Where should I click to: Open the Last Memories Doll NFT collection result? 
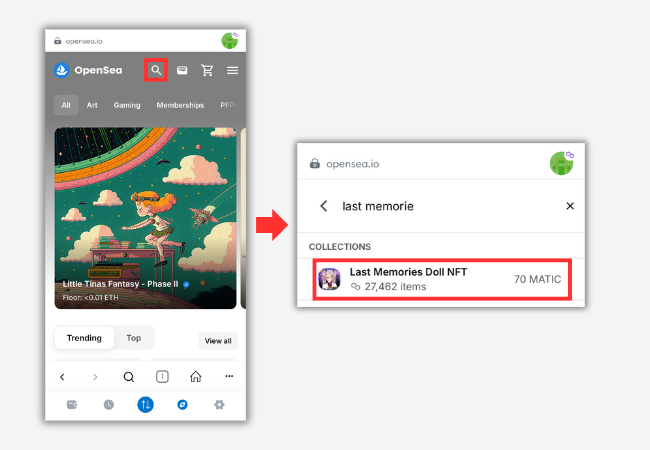442,279
